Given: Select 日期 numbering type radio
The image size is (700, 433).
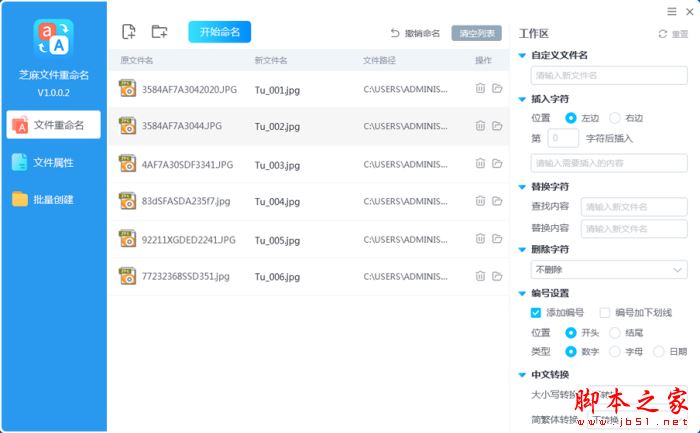Looking at the screenshot, I should tap(659, 351).
